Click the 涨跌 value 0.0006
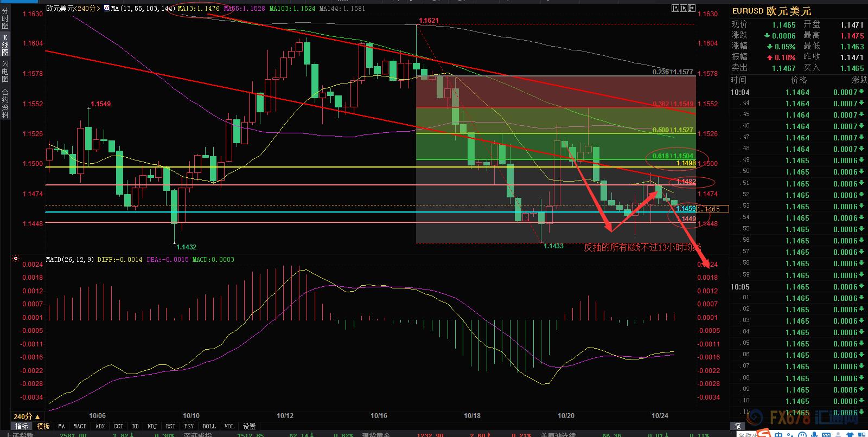 tap(784, 36)
